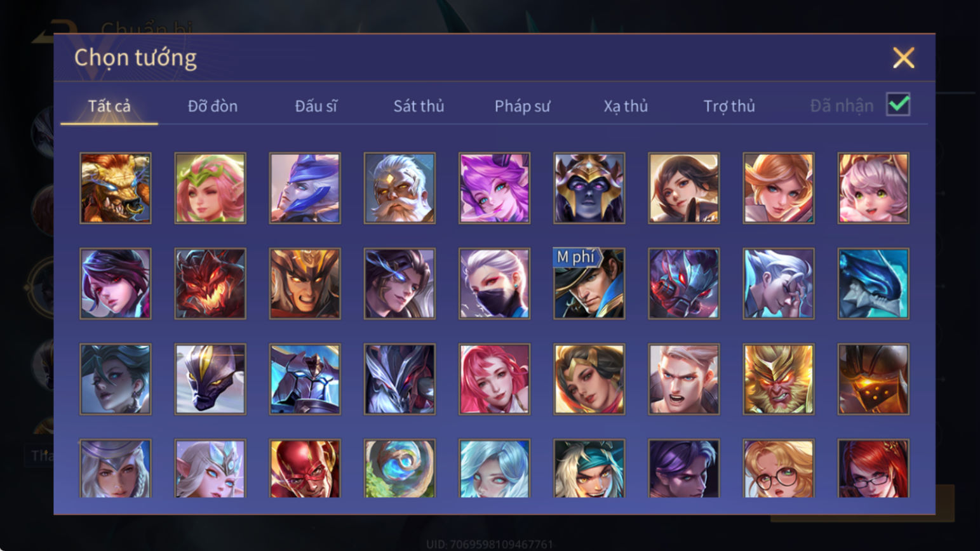Select the blonde girl with round glasses
Viewport: 980px width, 551px height.
click(x=778, y=468)
